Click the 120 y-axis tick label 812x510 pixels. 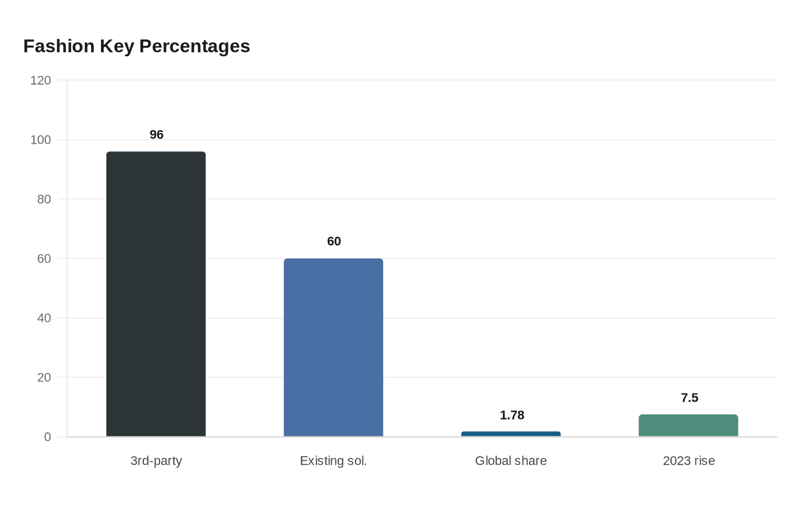pos(41,81)
